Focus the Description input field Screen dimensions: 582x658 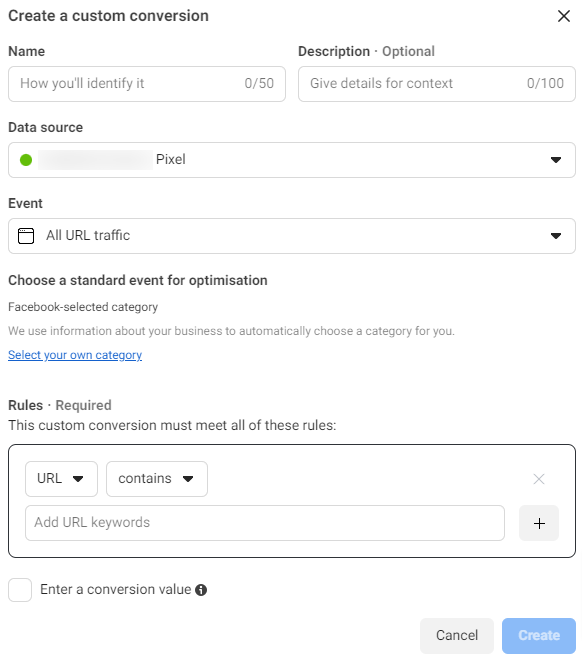click(437, 84)
